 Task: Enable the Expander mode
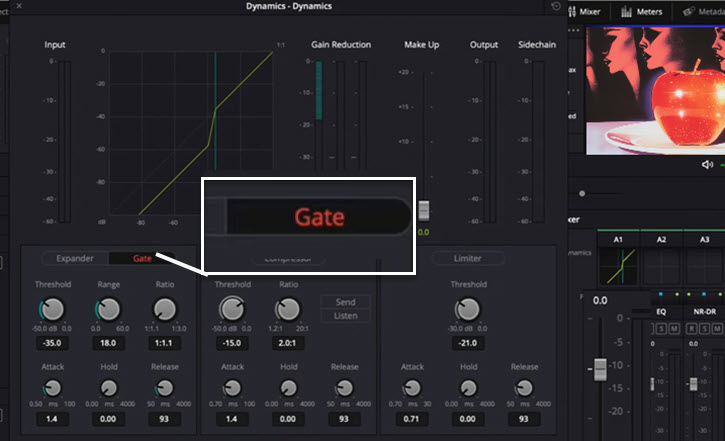point(75,258)
